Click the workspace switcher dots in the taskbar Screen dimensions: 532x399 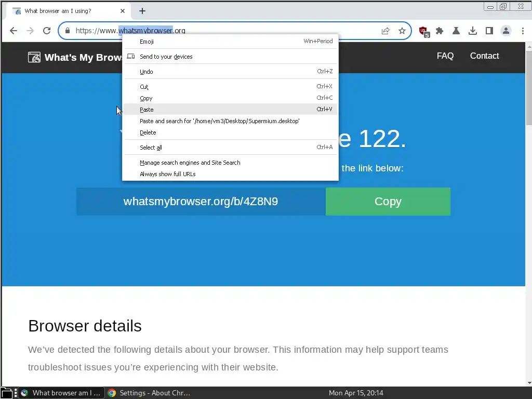[x=16, y=393]
